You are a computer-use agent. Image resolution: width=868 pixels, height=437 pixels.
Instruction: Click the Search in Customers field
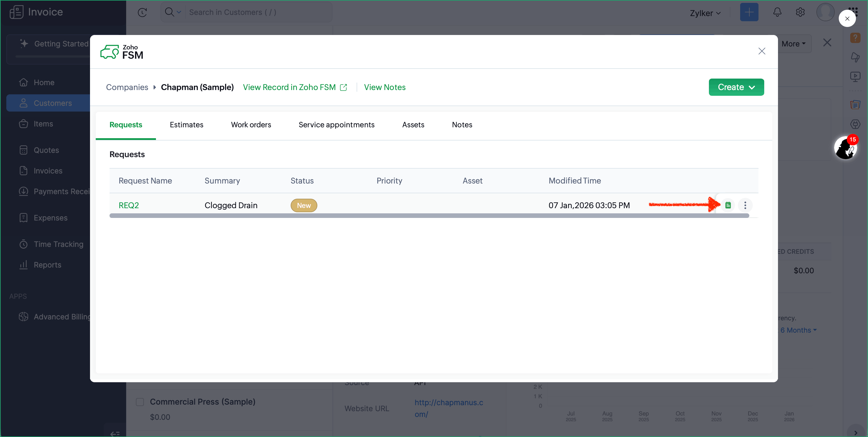pos(256,12)
